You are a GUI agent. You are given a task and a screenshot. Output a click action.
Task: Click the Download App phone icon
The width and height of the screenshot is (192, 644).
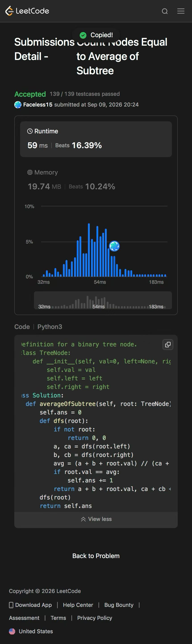click(x=11, y=605)
